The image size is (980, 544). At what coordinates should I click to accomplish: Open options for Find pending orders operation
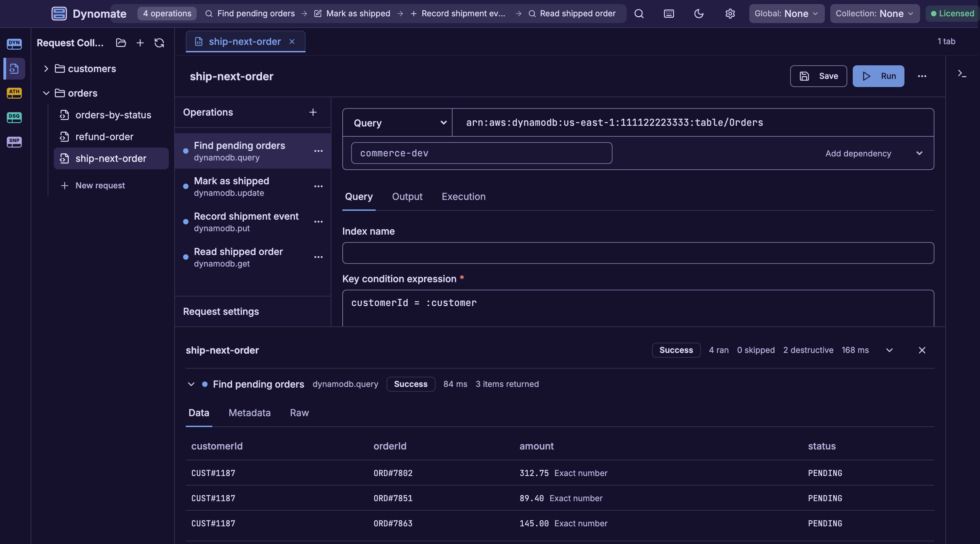tap(318, 151)
